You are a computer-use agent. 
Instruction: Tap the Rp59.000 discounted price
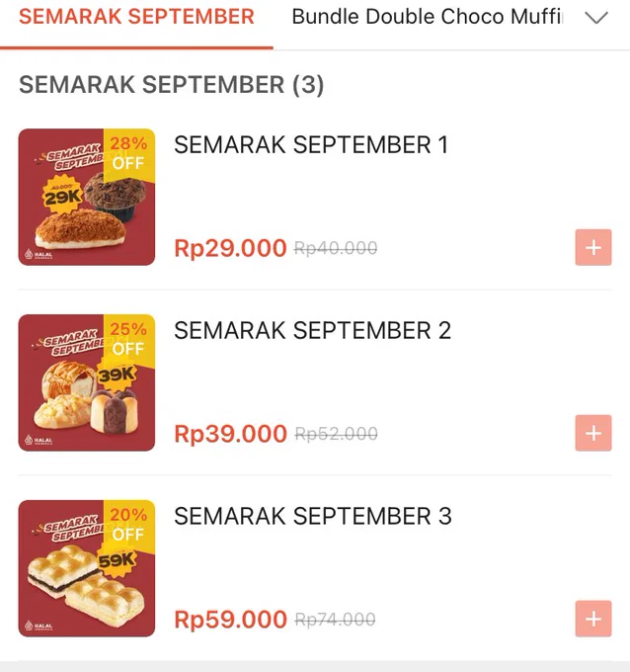click(x=230, y=620)
